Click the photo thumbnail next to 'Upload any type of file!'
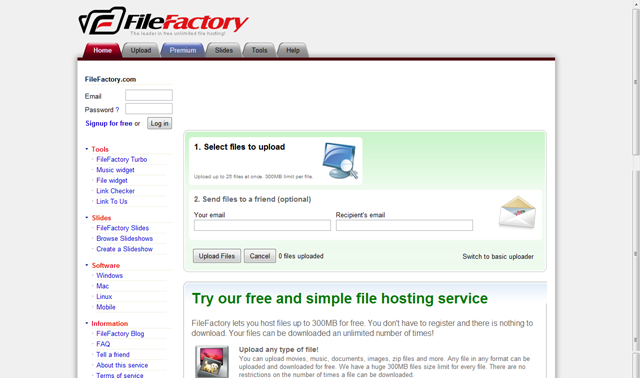640x378 pixels. click(212, 361)
